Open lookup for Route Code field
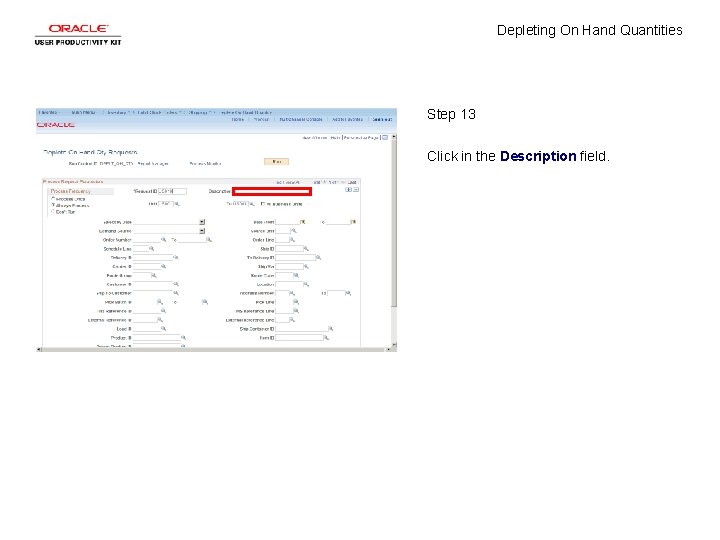 tap(296, 276)
